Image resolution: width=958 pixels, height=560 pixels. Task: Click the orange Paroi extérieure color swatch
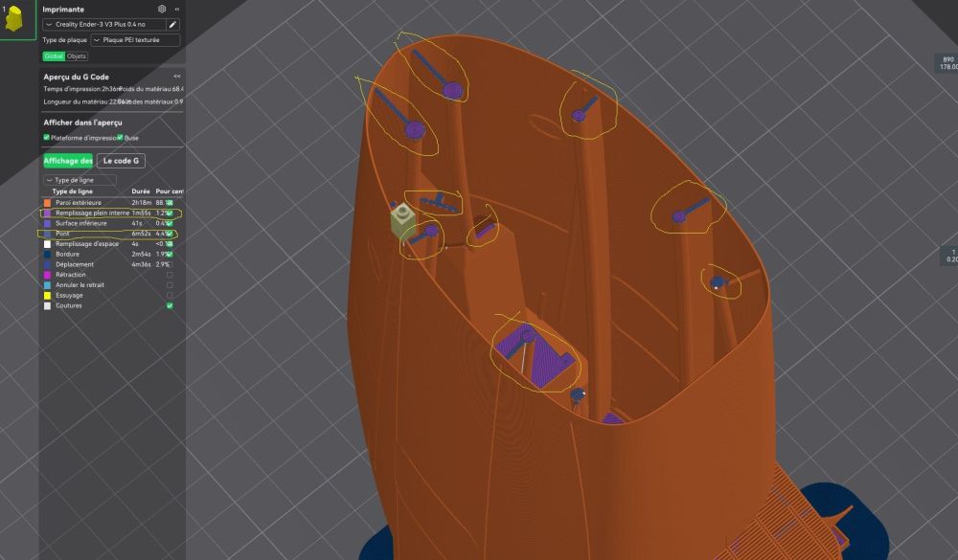tap(48, 203)
